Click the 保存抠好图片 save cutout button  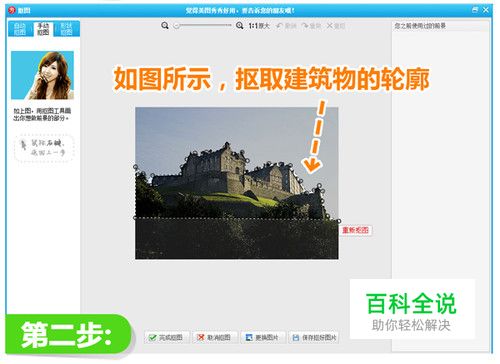click(314, 337)
